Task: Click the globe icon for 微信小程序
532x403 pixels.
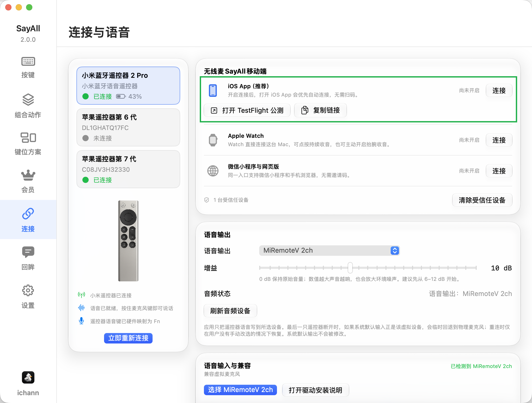Action: 213,171
